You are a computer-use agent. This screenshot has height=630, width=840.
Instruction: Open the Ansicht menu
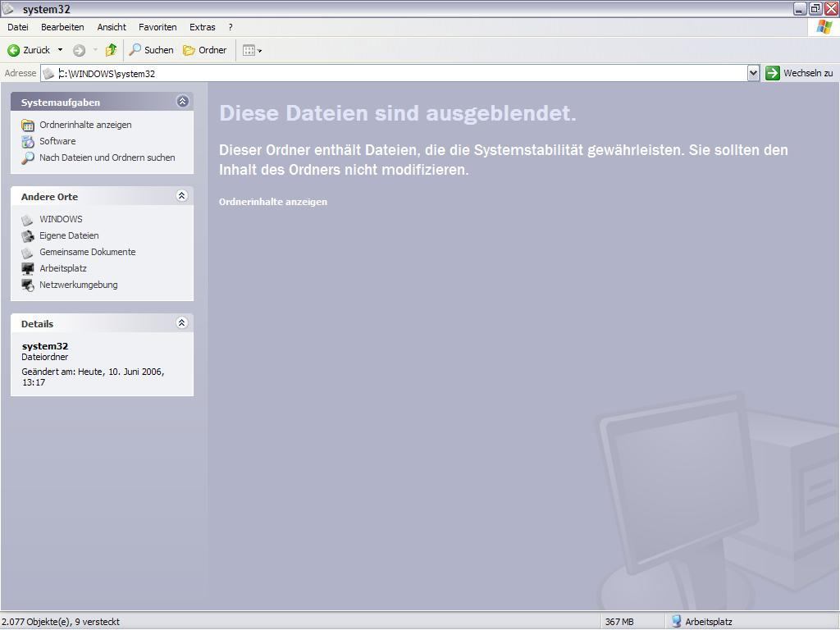(x=112, y=27)
